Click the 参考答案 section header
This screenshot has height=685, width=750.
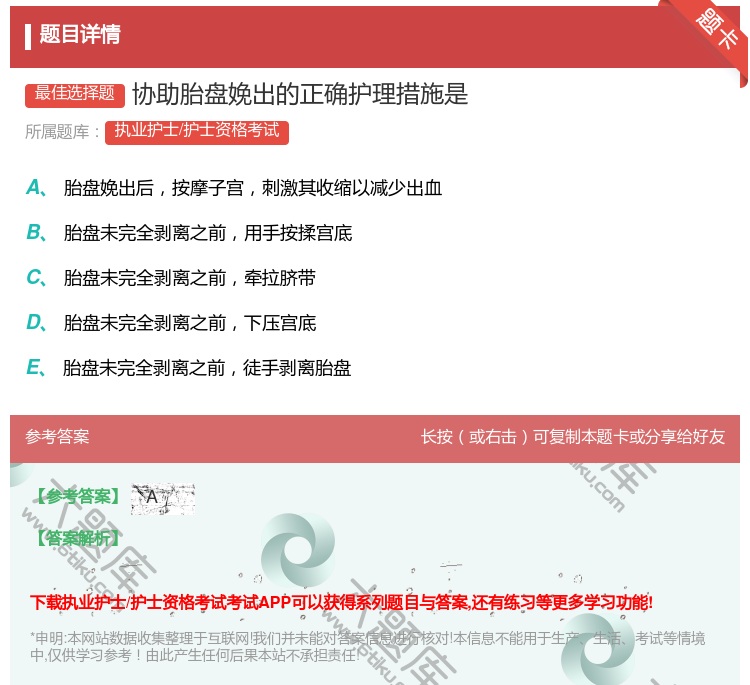click(57, 437)
